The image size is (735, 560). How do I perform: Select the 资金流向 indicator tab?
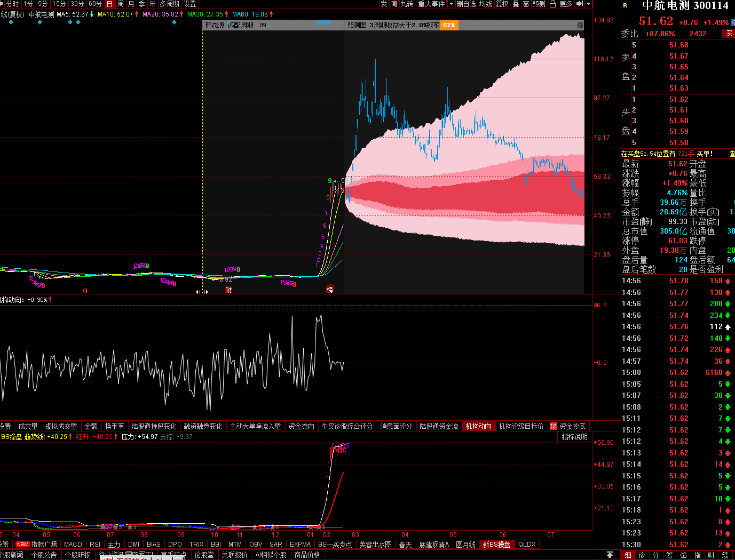coord(302,426)
